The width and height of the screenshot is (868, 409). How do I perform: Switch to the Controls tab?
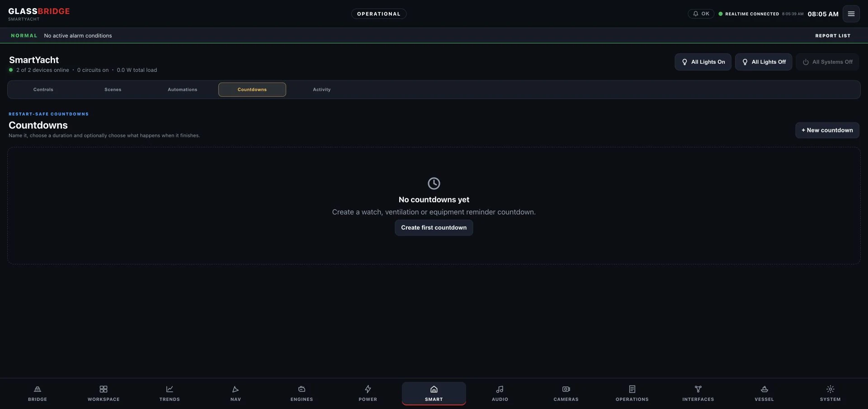[43, 89]
